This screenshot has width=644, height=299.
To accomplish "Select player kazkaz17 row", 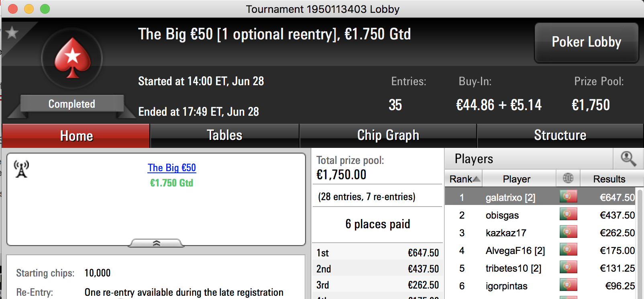I will (540, 233).
